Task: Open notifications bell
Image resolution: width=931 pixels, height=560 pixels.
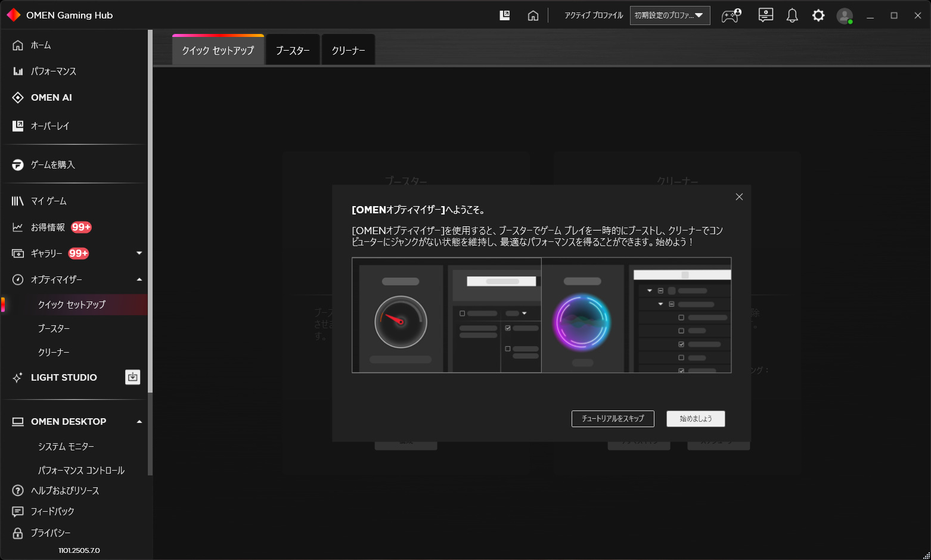Action: click(792, 15)
